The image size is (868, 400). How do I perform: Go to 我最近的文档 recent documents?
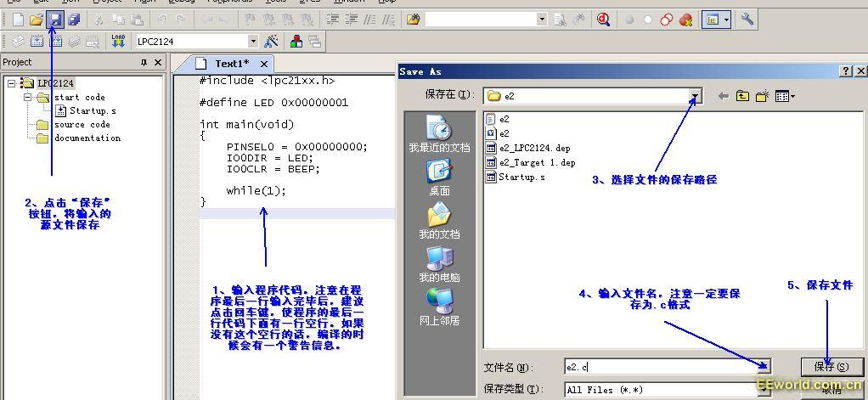(440, 134)
